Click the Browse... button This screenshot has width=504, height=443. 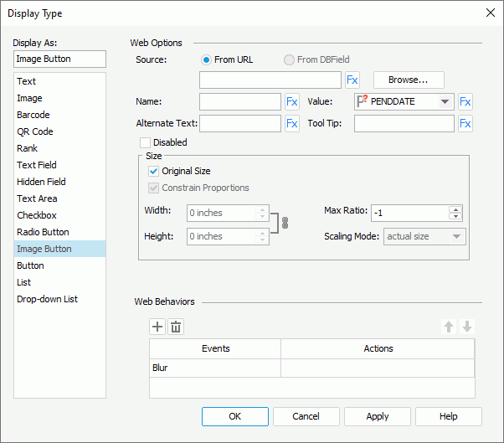409,80
